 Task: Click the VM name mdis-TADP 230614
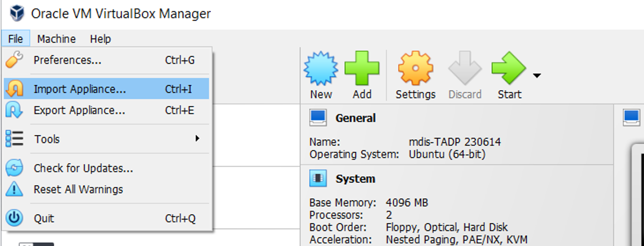455,142
